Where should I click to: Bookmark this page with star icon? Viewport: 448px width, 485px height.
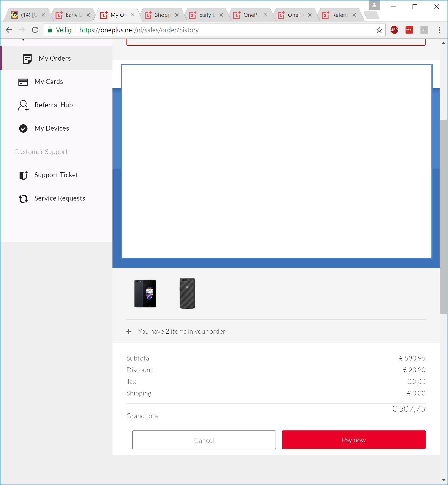(379, 30)
